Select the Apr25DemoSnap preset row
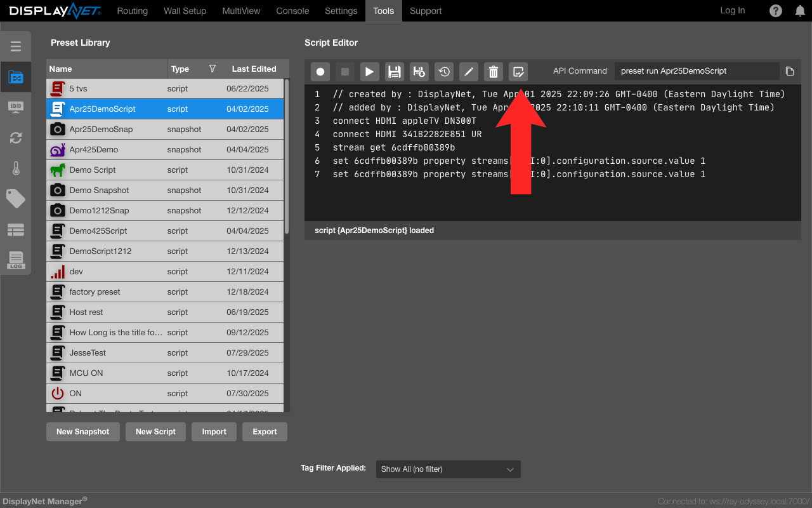The width and height of the screenshot is (812, 508). coord(165,130)
